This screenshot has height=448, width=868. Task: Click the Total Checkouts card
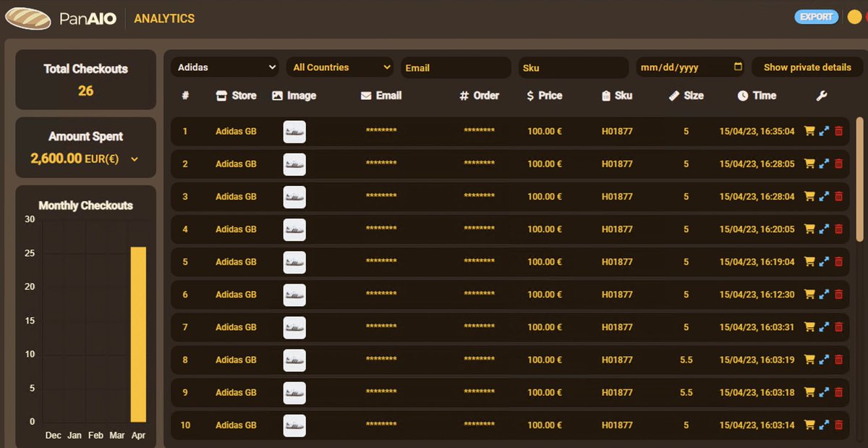pyautogui.click(x=85, y=80)
